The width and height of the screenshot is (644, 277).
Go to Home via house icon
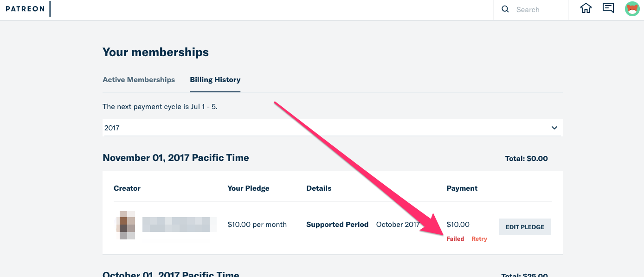pos(586,8)
